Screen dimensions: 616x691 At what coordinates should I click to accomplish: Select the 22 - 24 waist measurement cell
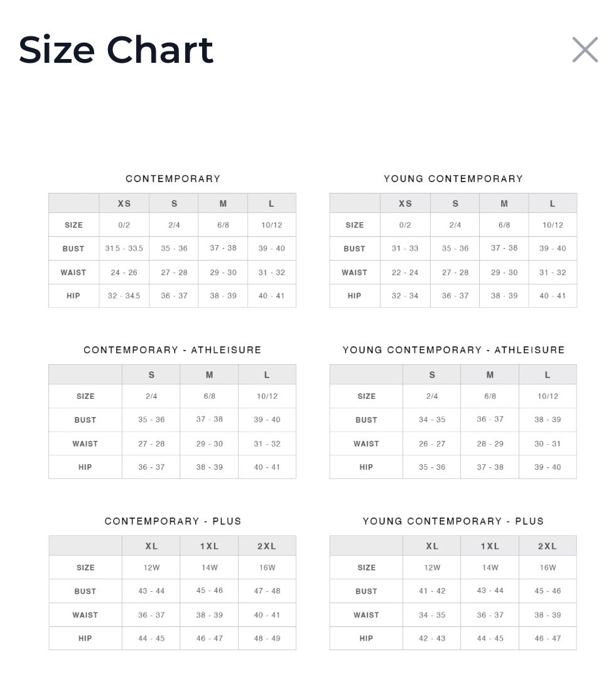point(405,273)
